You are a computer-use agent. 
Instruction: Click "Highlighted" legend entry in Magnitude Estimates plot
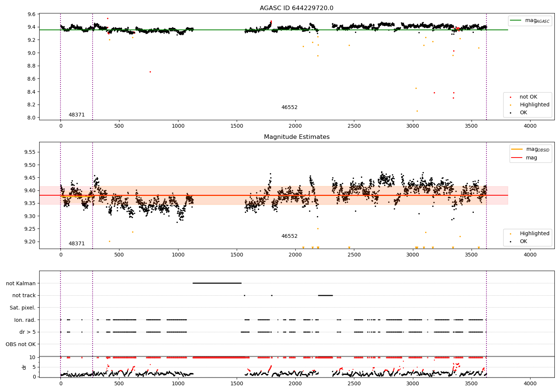point(535,234)
